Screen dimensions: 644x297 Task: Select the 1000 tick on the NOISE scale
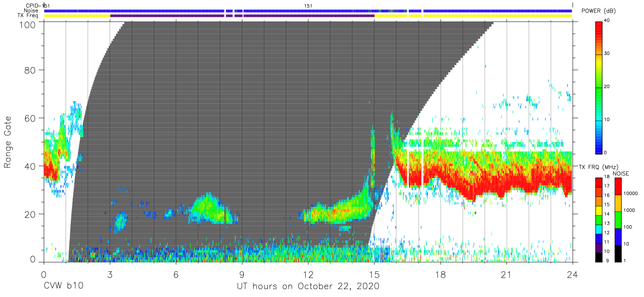630,210
